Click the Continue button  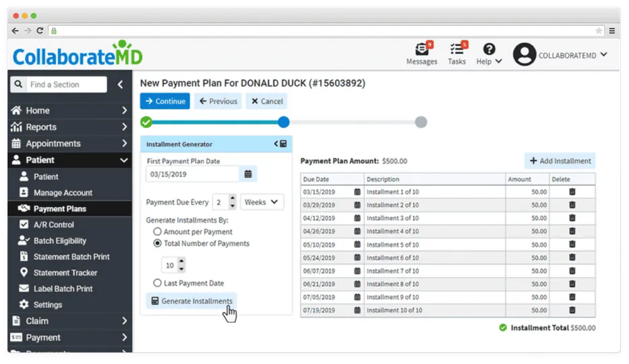pyautogui.click(x=165, y=101)
